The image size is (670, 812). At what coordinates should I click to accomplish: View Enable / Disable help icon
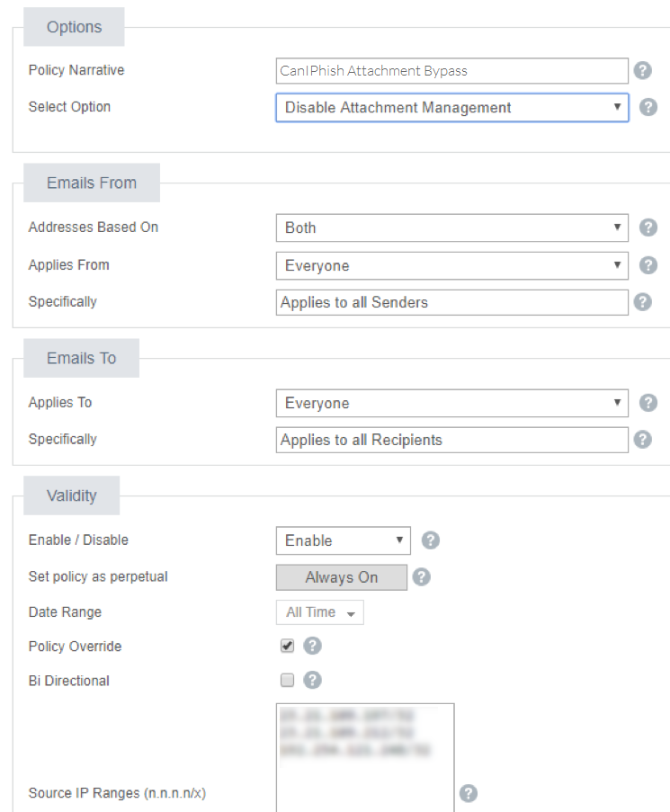pyautogui.click(x=430, y=540)
